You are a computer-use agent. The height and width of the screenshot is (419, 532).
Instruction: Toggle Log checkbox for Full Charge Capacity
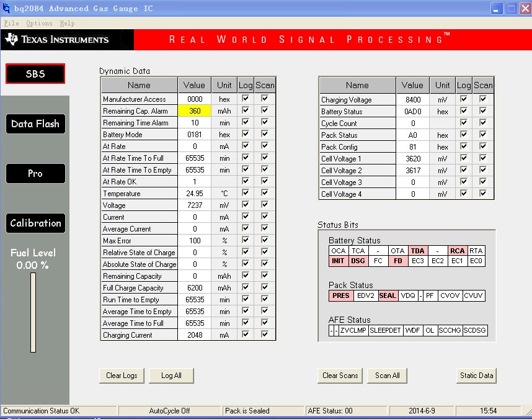[246, 287]
